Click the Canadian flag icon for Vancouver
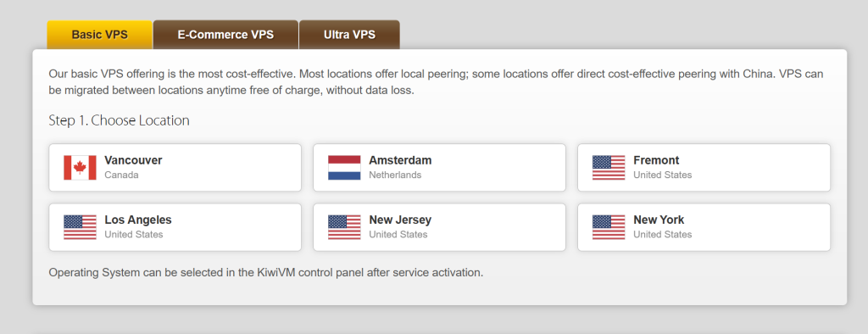Viewport: 868px width, 334px height. click(80, 167)
